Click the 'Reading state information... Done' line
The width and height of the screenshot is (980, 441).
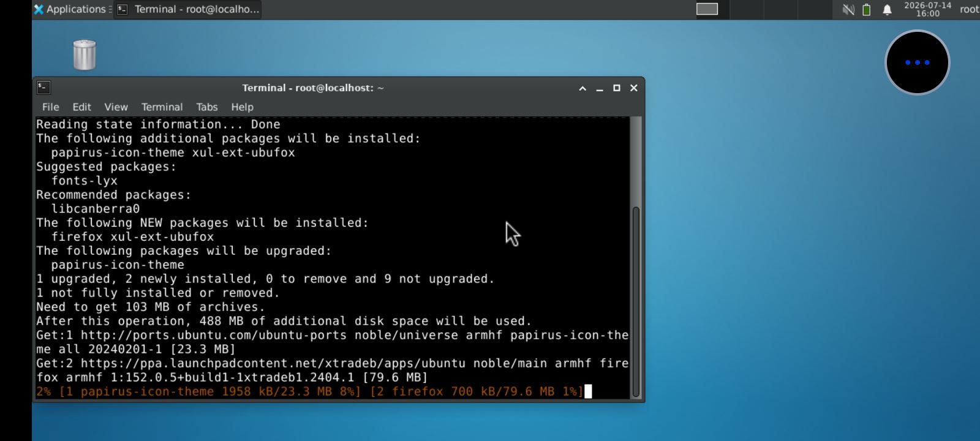point(158,124)
